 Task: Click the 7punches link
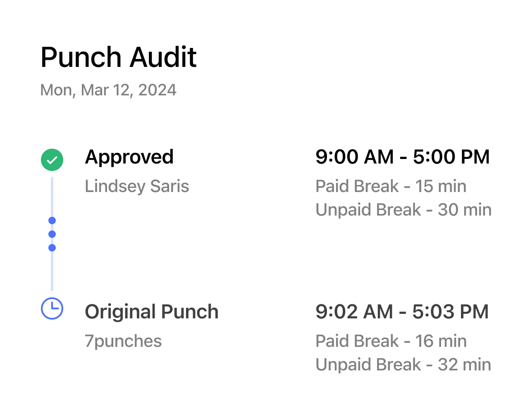point(123,341)
